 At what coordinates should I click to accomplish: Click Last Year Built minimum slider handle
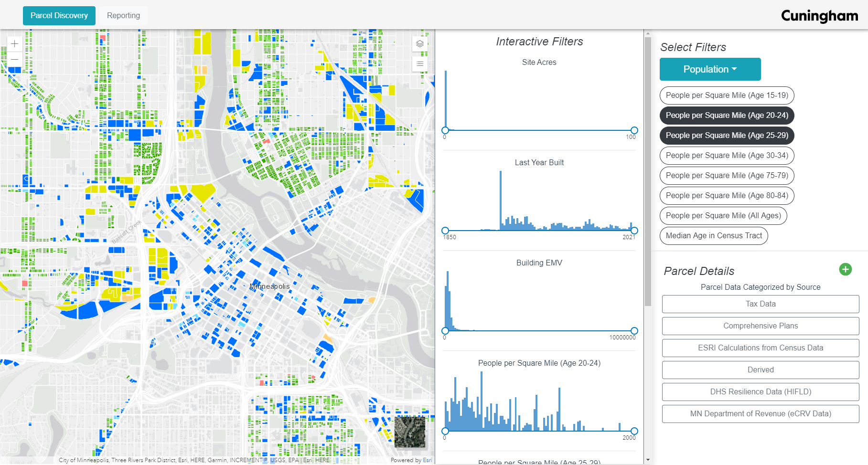445,231
